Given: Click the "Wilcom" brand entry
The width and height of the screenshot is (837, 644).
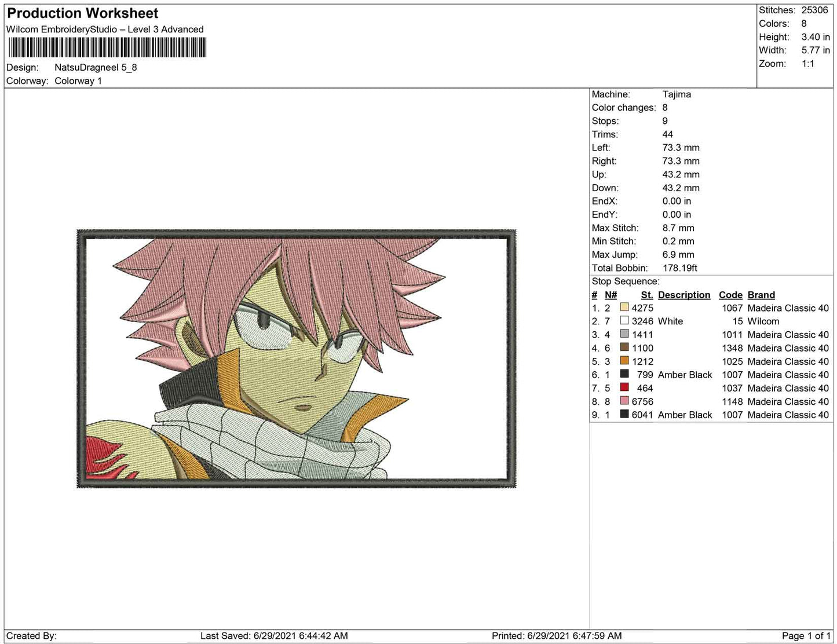Looking at the screenshot, I should tap(763, 321).
